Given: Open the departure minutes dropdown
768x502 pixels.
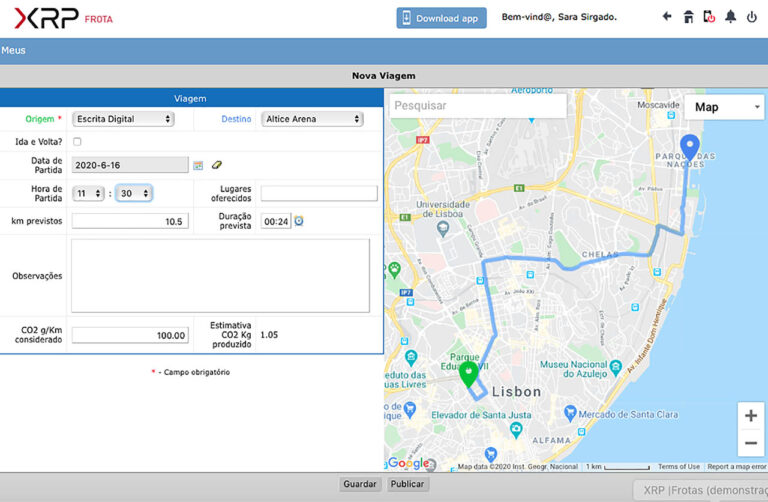Looking at the screenshot, I should 134,193.
